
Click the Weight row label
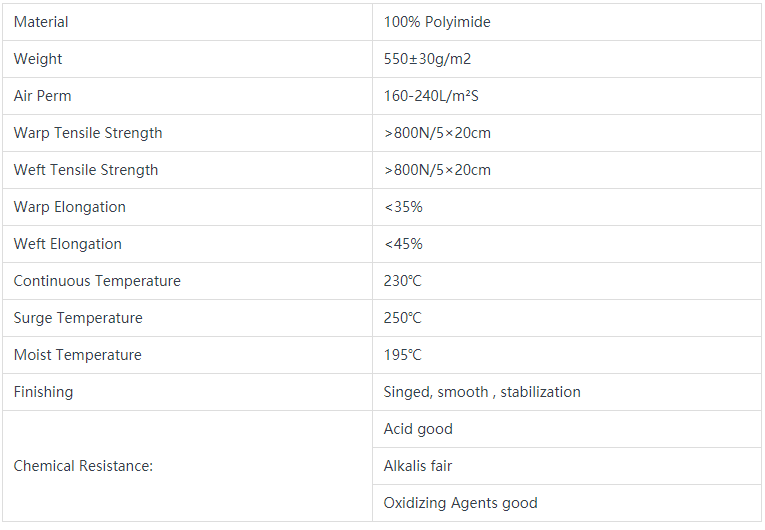click(38, 59)
